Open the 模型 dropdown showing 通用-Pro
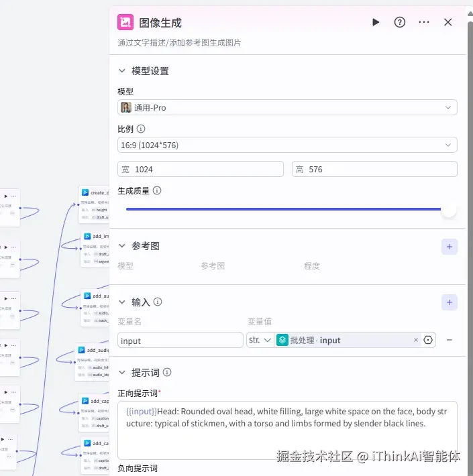This screenshot has width=473, height=476. coord(287,107)
